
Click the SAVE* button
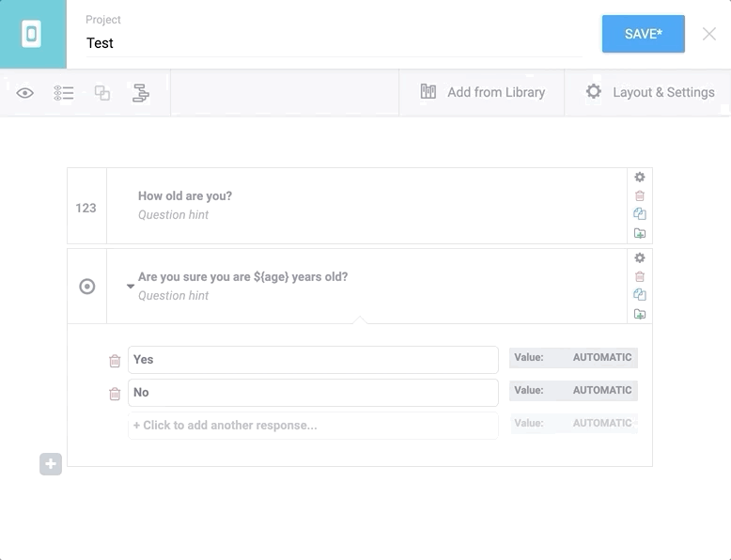[x=643, y=34]
